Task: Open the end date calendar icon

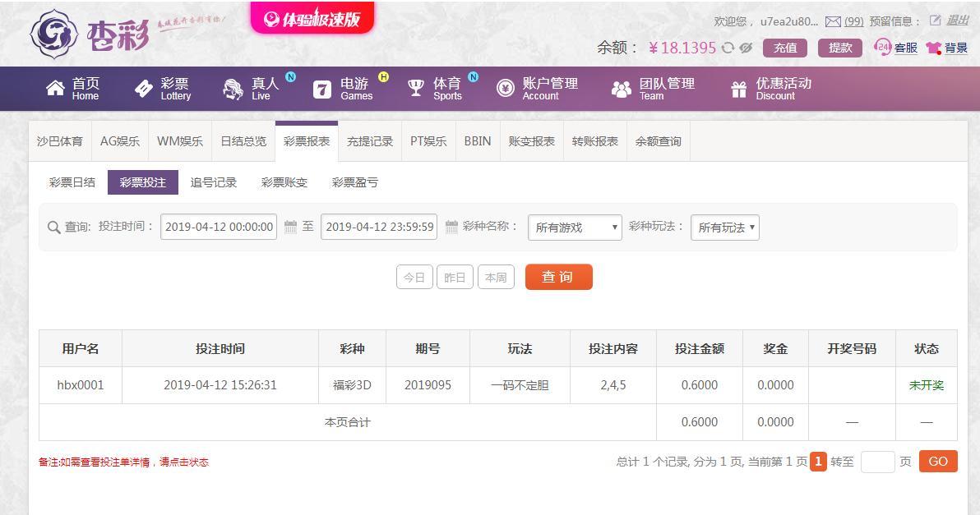Action: click(451, 227)
